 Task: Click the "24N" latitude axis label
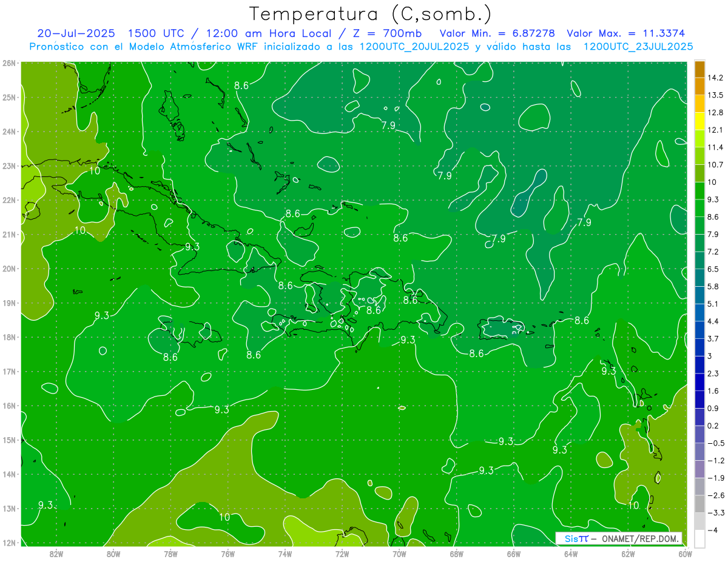[x=9, y=132]
